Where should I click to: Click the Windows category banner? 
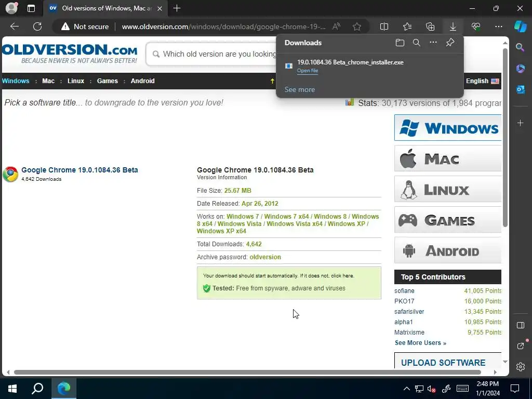pyautogui.click(x=447, y=128)
